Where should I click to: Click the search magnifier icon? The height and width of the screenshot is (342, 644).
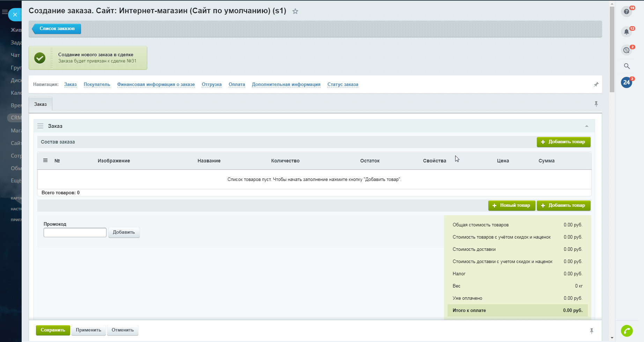(627, 66)
